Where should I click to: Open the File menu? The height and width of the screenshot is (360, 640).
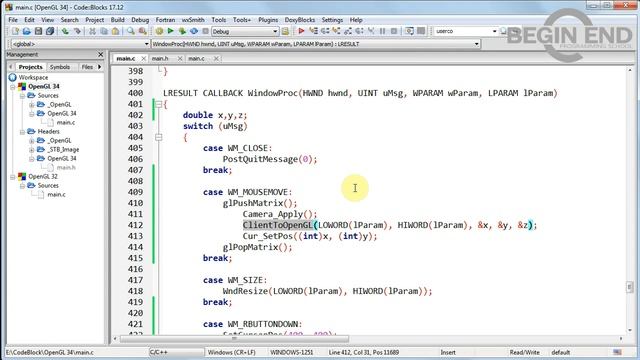(x=13, y=20)
